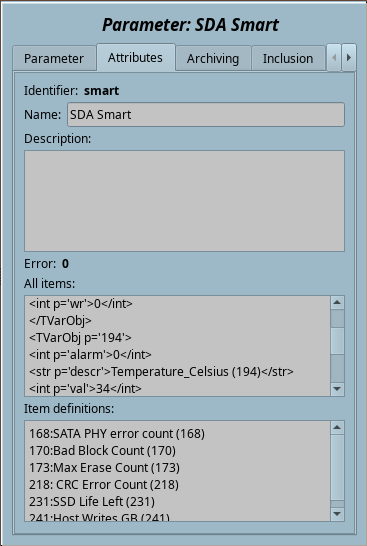Click the 170:Bad Block Count line
Viewport: 367px width, 546px height.
102,451
